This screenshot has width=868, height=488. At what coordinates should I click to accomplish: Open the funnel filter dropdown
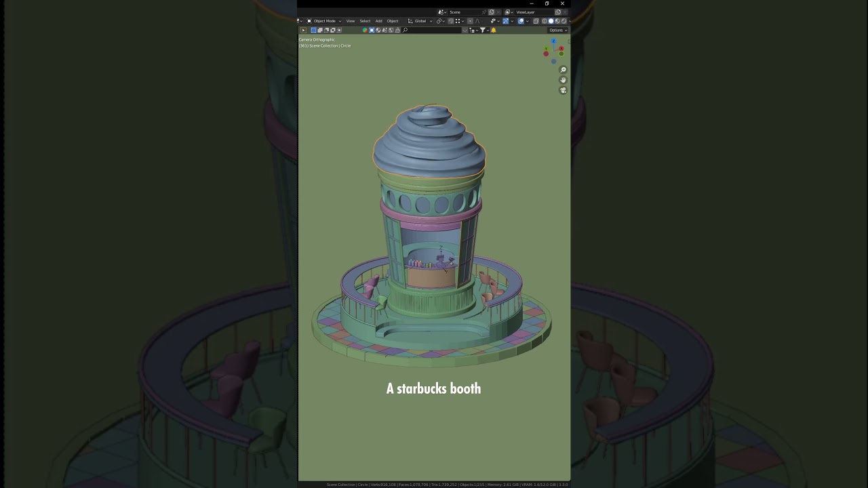coord(485,30)
